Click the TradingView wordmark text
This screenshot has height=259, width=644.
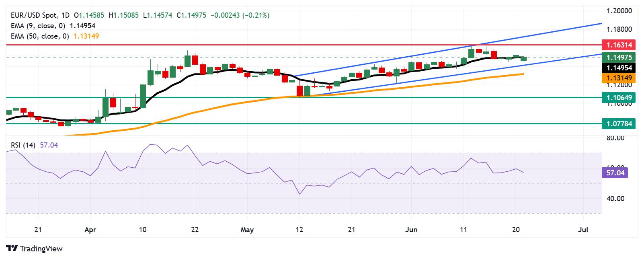click(x=41, y=249)
